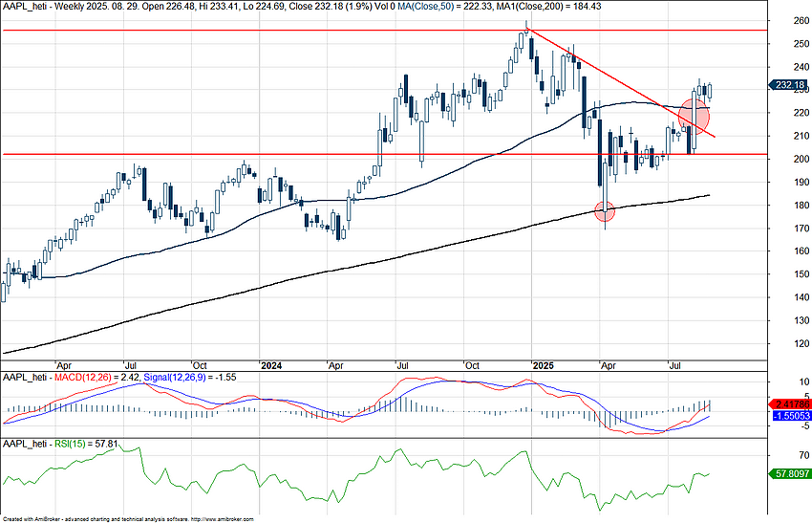
Task: Click the 200 price axis label
Action: tap(801, 159)
